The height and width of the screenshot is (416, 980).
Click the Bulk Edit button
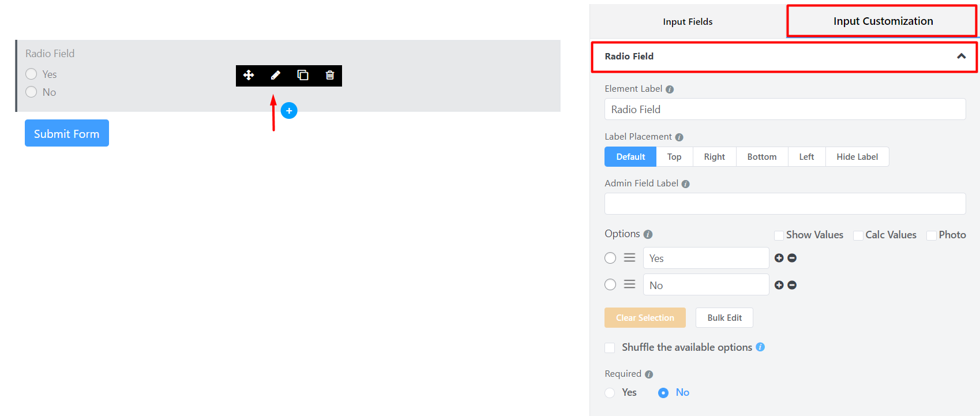[x=724, y=318]
